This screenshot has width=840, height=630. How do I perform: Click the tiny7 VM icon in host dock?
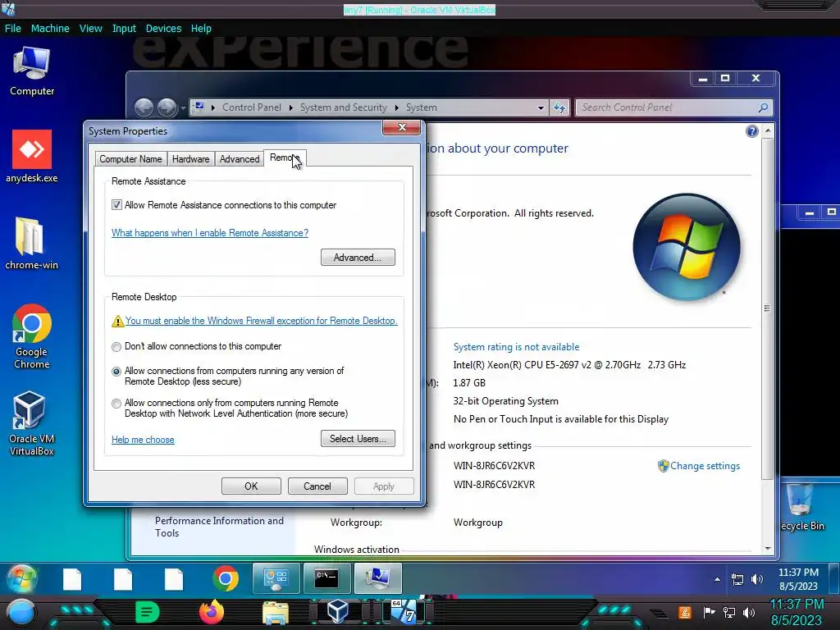click(404, 612)
